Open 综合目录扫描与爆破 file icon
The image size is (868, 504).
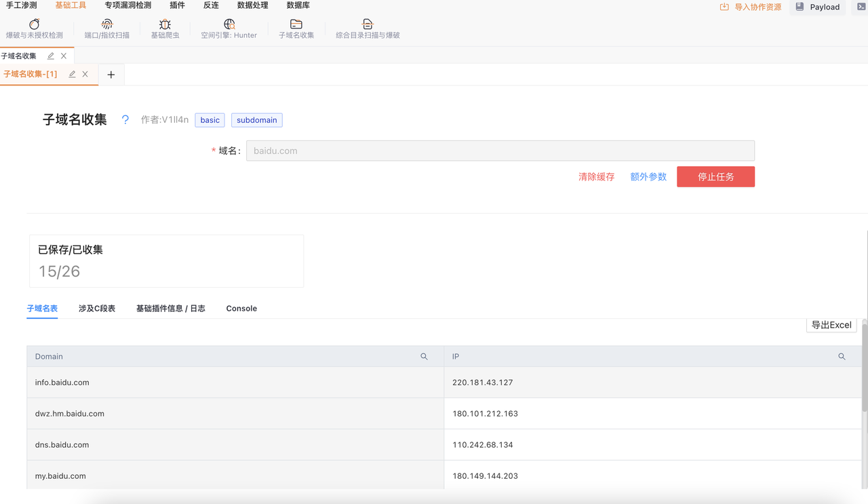coord(368,24)
